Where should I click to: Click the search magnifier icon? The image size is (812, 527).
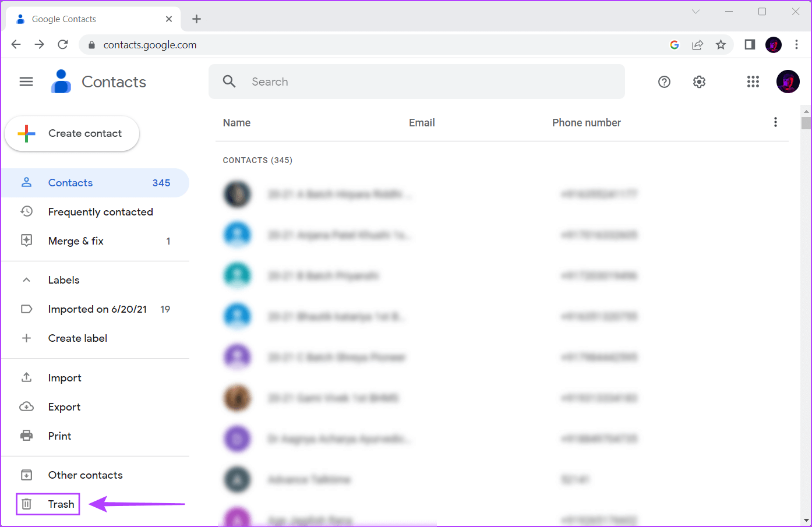[230, 82]
